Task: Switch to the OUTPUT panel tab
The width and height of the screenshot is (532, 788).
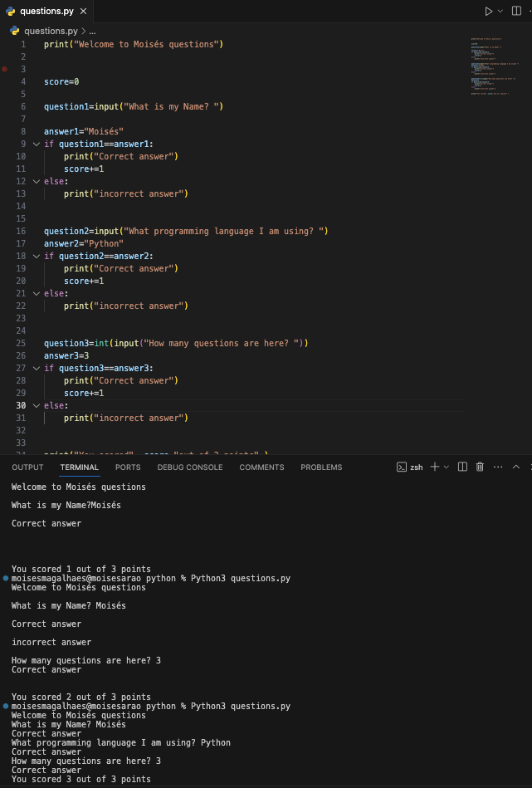Action: [x=27, y=467]
